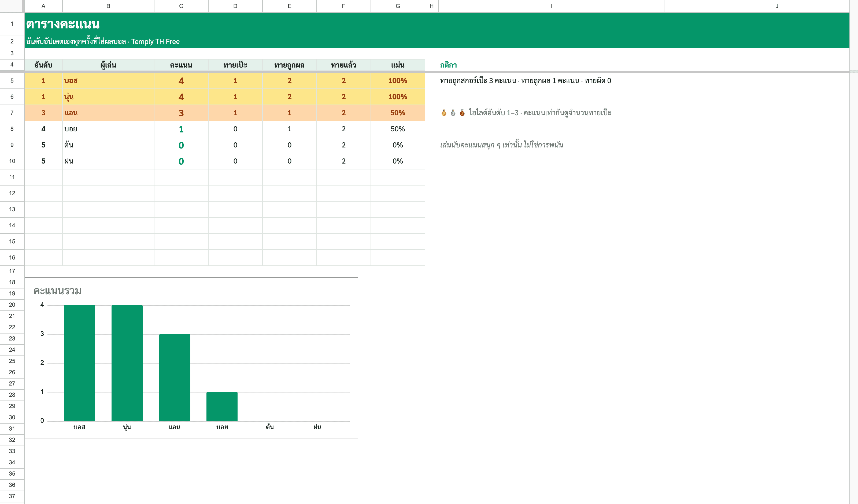Click rank 3 cell in แอน row
858x504 pixels.
tap(43, 113)
